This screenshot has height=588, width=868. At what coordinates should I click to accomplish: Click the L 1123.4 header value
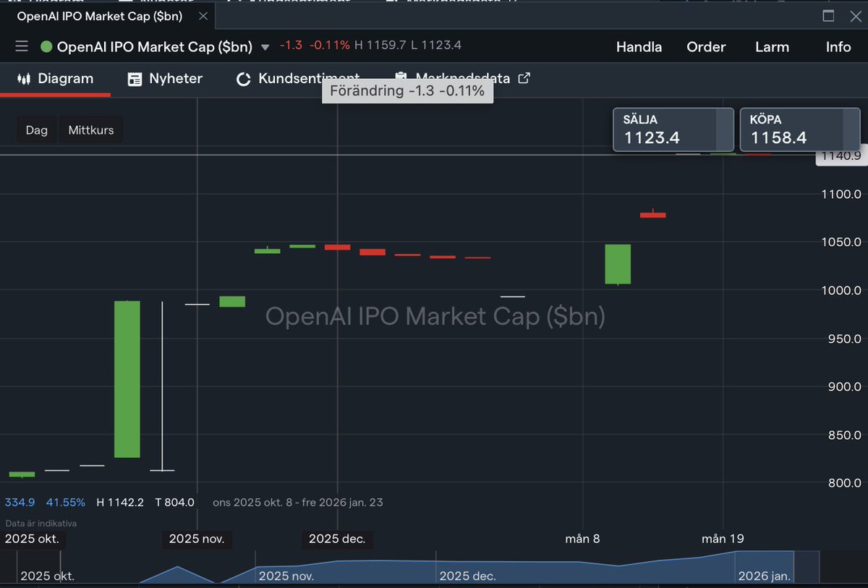tap(436, 46)
